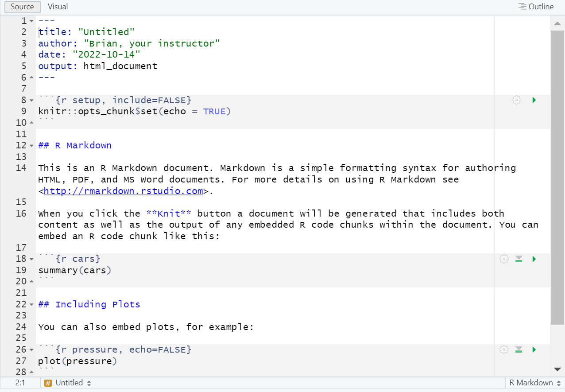
Task: Switch to the Source tab
Action: pyautogui.click(x=22, y=7)
